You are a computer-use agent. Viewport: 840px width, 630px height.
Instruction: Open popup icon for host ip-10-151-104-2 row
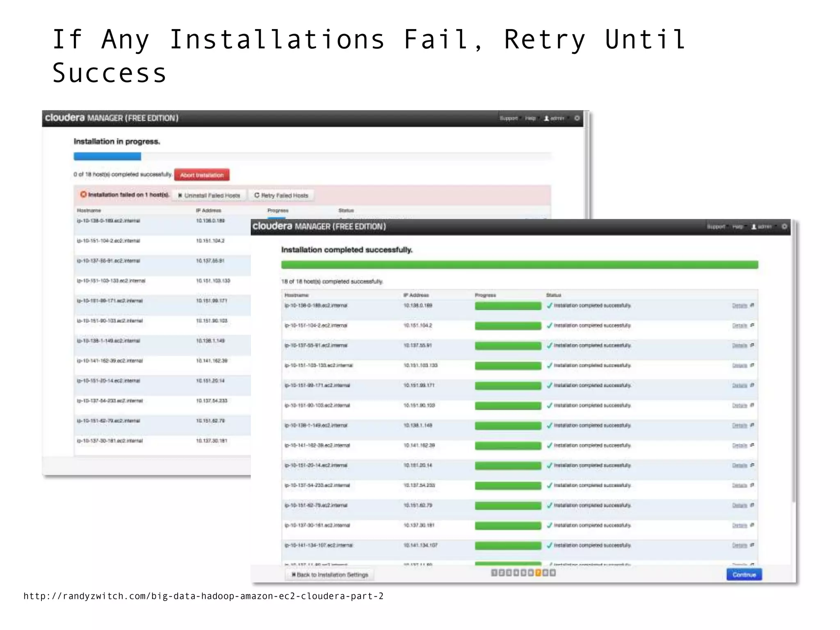point(752,325)
